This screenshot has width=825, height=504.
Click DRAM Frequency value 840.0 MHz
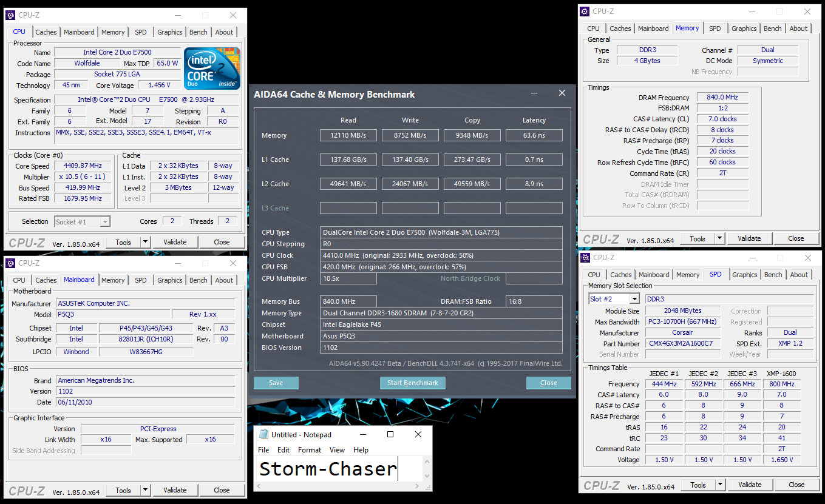coord(722,97)
